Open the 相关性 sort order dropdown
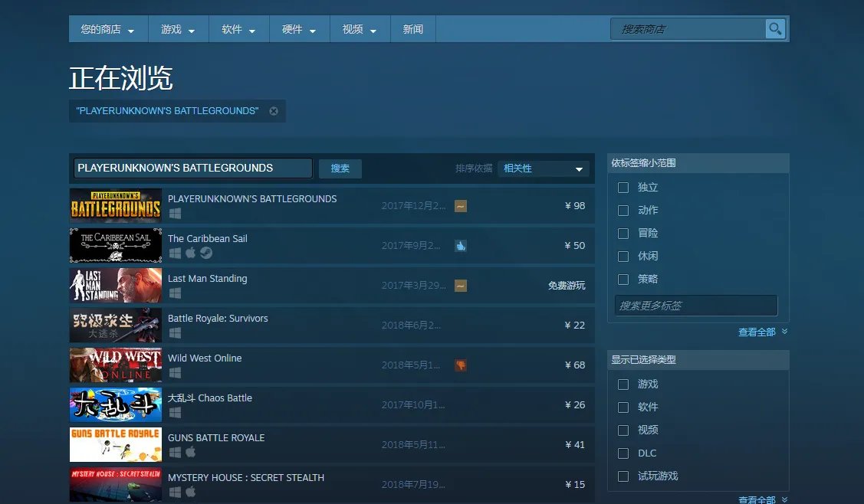This screenshot has width=864, height=504. pyautogui.click(x=543, y=168)
